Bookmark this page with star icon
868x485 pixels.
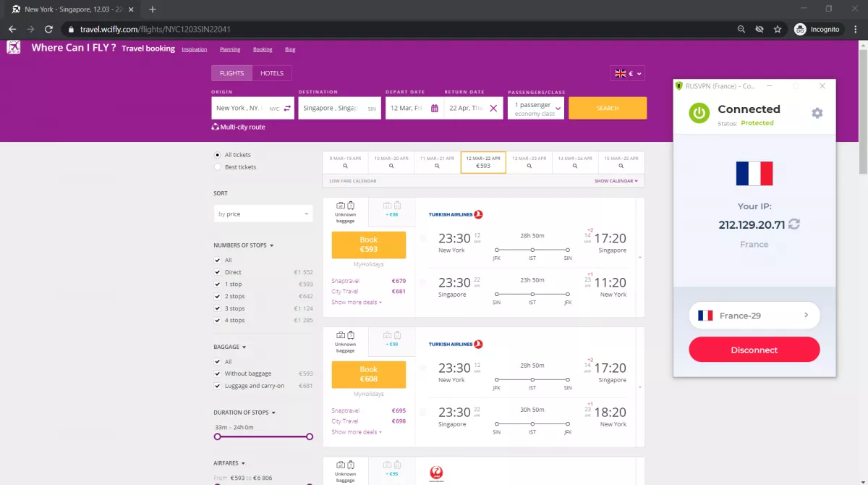778,29
